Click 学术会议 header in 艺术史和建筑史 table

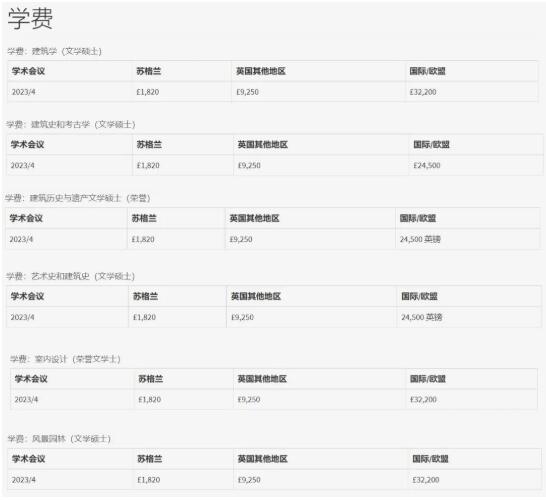tap(28, 296)
